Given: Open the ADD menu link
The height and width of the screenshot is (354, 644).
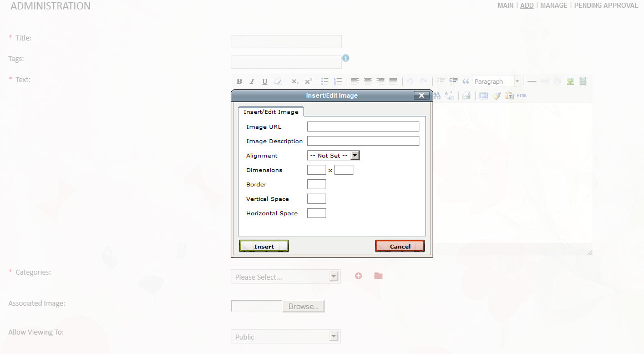Looking at the screenshot, I should tap(527, 6).
